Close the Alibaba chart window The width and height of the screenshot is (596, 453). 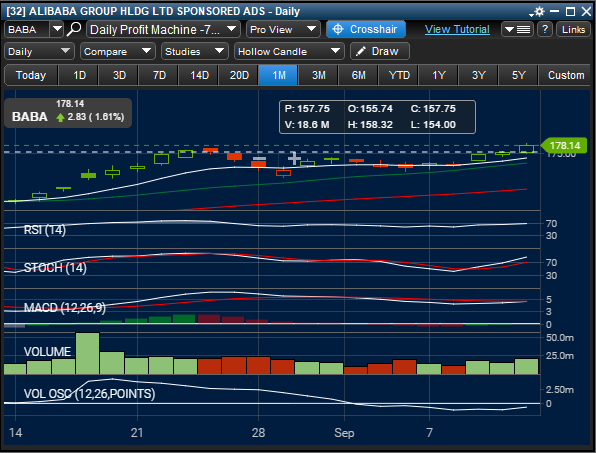pyautogui.click(x=586, y=12)
